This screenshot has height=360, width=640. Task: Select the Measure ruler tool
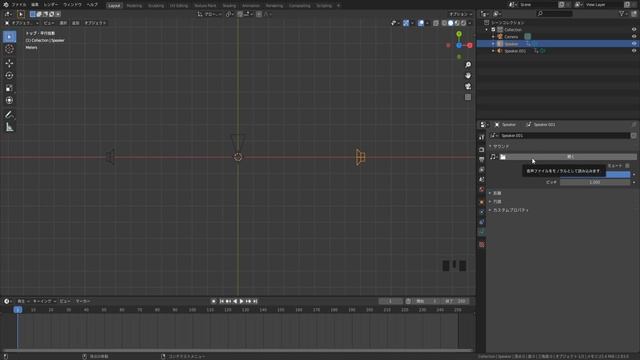point(9,127)
